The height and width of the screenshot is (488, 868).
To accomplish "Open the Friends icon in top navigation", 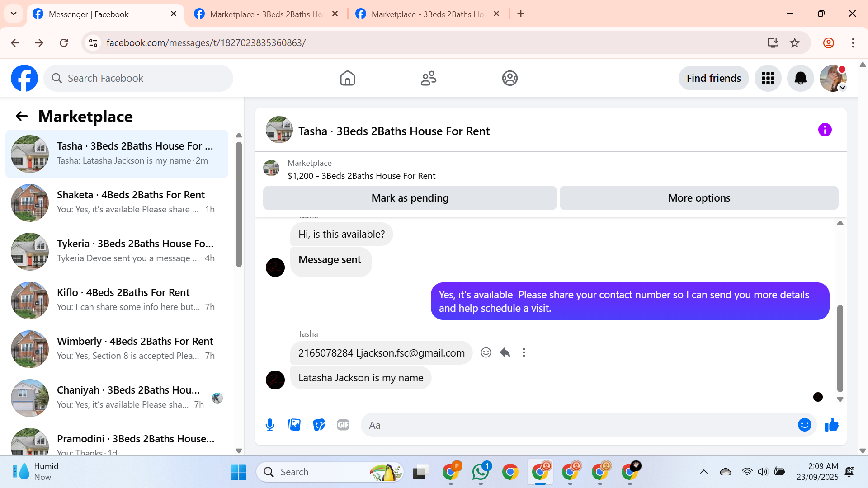I will point(429,78).
